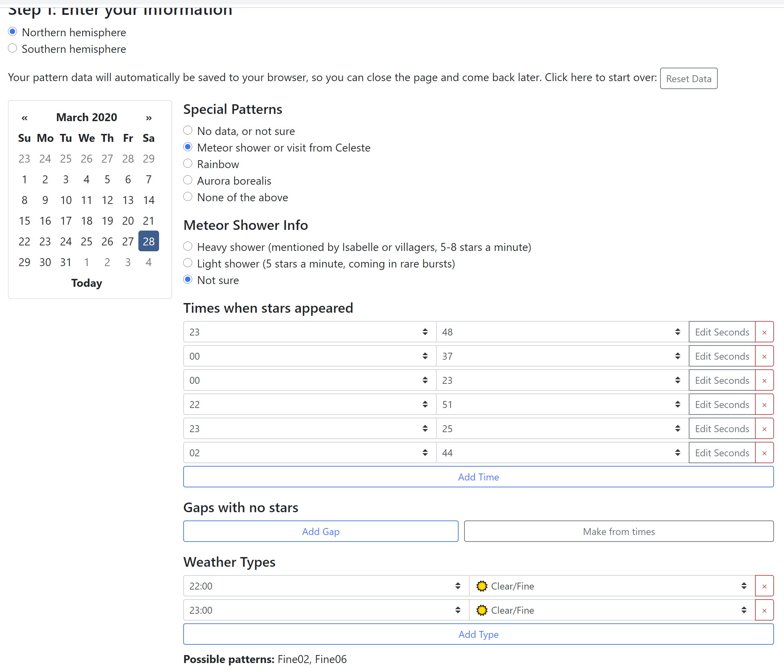Click the Reset Data button
The height and width of the screenshot is (672, 784).
tap(688, 79)
